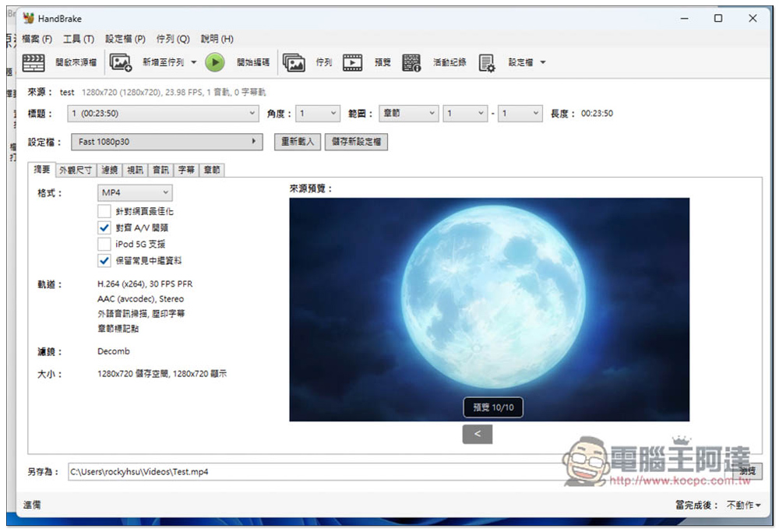Open the 標題 title dropdown
This screenshot has width=779, height=532.
(163, 113)
